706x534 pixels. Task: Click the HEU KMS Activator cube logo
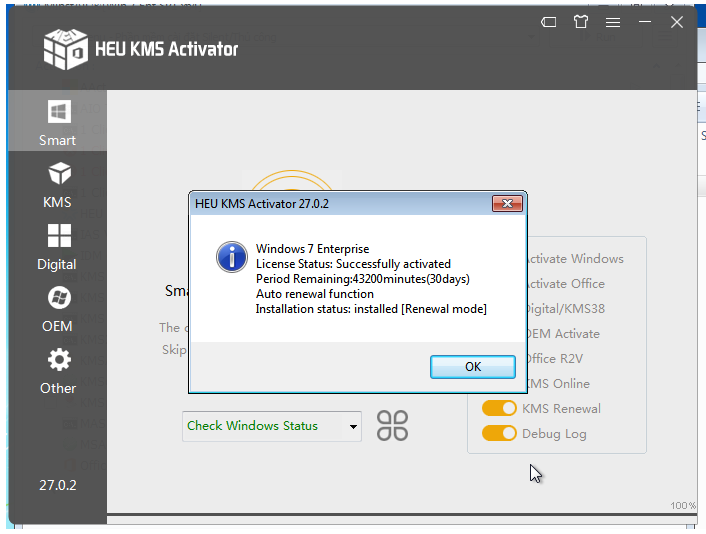point(65,49)
